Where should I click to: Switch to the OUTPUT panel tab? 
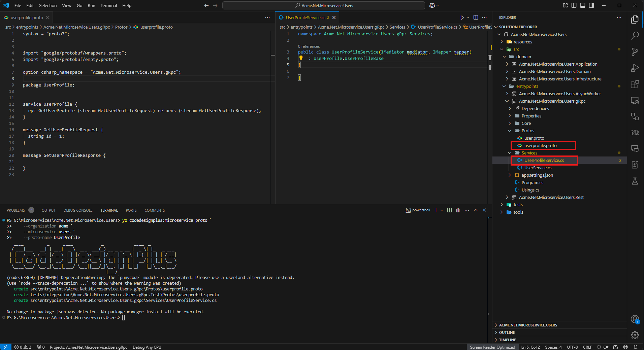click(x=49, y=210)
